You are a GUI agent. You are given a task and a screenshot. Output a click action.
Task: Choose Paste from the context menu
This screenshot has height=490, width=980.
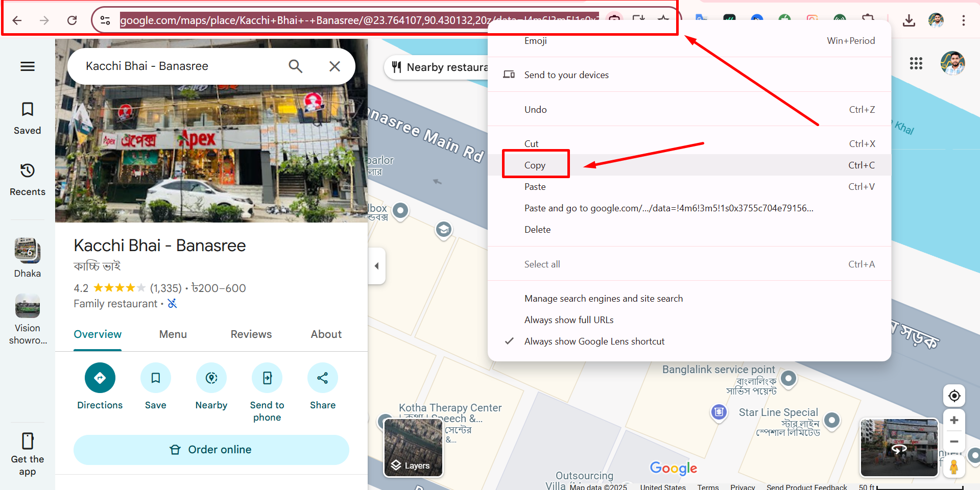(x=689, y=187)
